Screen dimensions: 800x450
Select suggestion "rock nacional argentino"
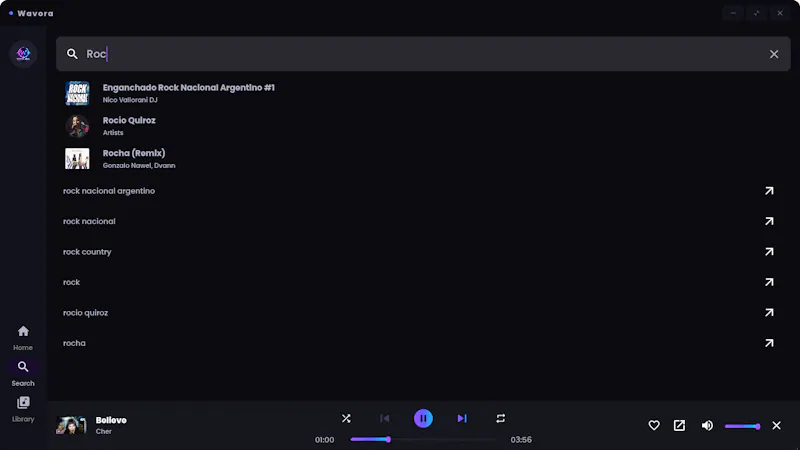109,191
